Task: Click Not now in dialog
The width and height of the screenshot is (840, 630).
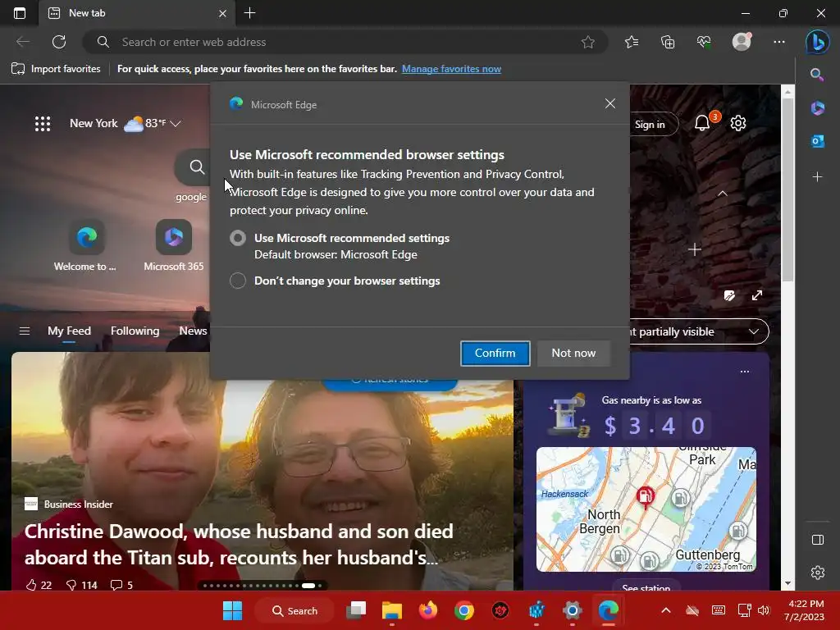Action: click(x=573, y=353)
